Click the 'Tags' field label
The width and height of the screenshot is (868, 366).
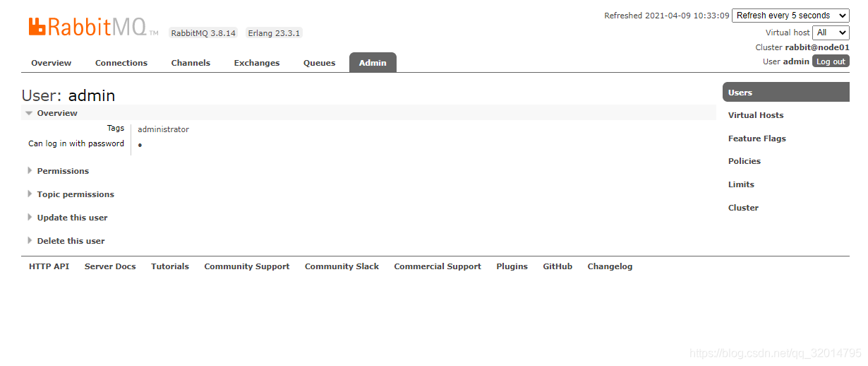coord(116,128)
